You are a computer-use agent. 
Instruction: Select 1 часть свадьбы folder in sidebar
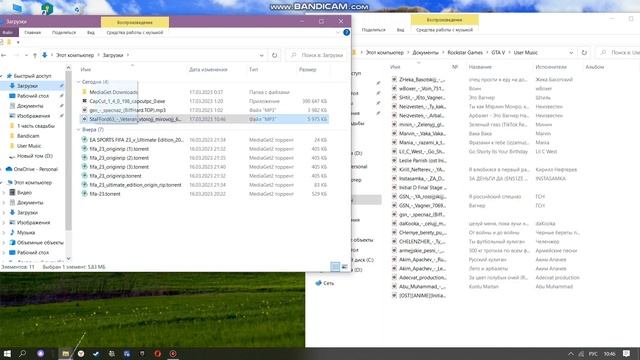point(36,126)
